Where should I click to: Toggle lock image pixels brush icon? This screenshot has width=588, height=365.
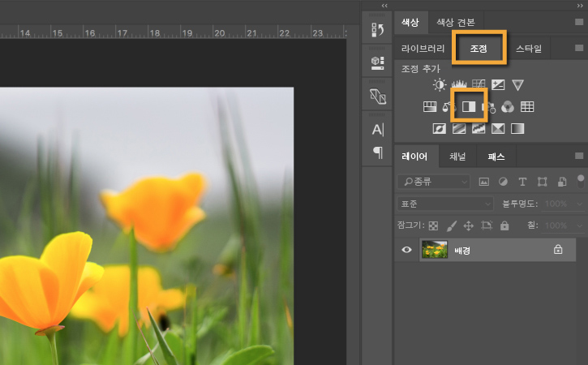coord(452,225)
